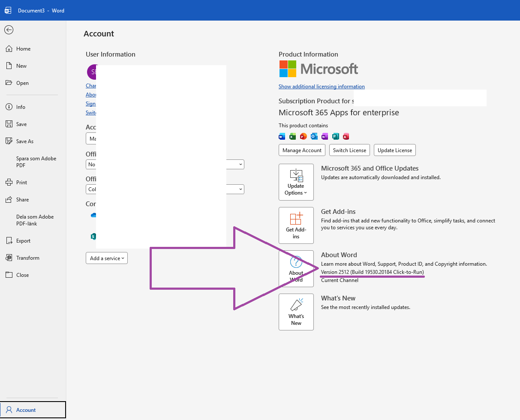Click the Access icon under This product contains
The image size is (520, 420).
tap(346, 136)
